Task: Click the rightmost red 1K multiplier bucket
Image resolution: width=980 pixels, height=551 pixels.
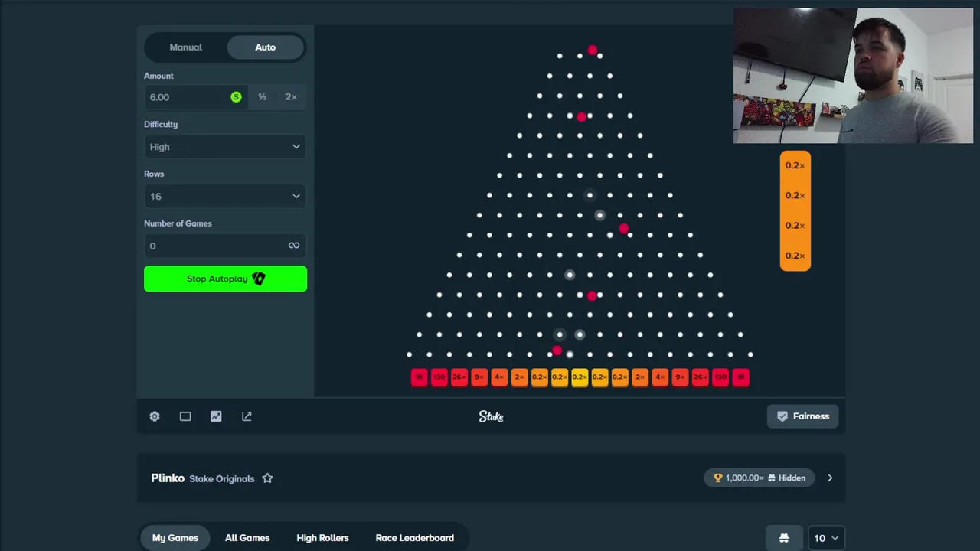Action: tap(740, 377)
